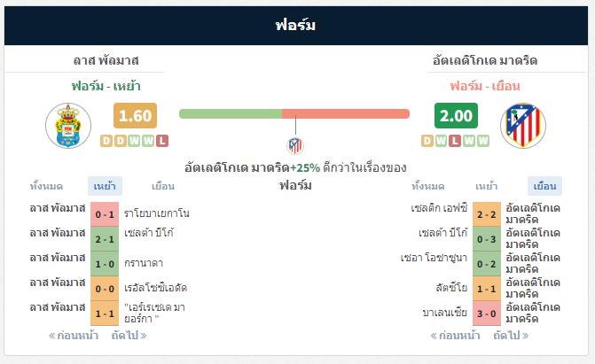The width and height of the screenshot is (595, 364).
Task: Click the Las Palmas club crest
Action: click(68, 126)
